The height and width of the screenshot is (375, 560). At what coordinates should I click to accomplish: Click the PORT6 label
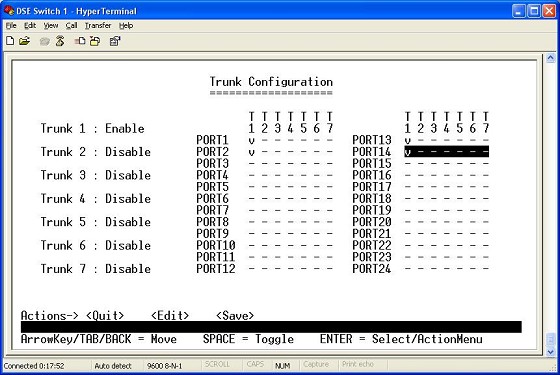(x=212, y=199)
